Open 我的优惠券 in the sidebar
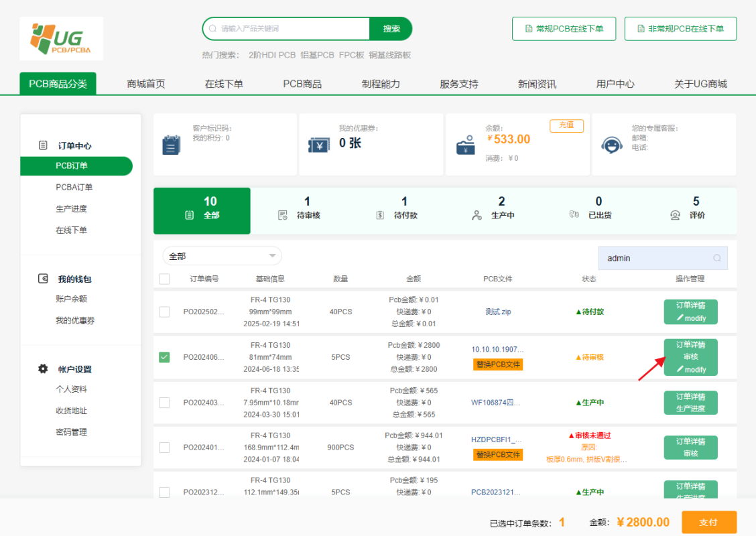 point(75,320)
